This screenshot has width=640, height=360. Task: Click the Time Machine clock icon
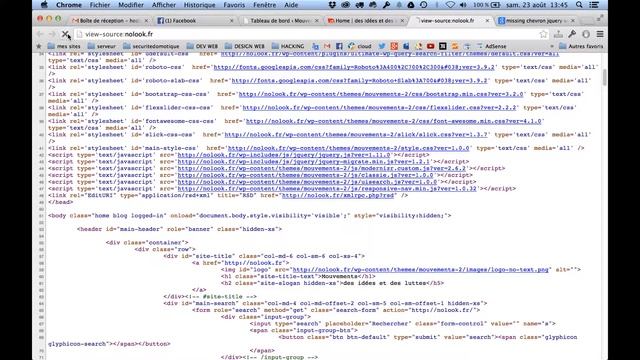click(424, 5)
